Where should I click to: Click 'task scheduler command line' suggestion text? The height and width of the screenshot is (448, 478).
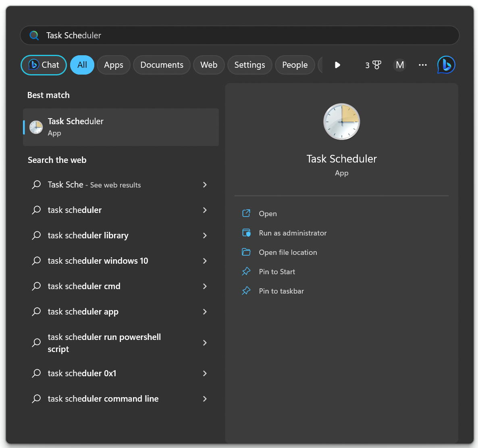pos(103,398)
